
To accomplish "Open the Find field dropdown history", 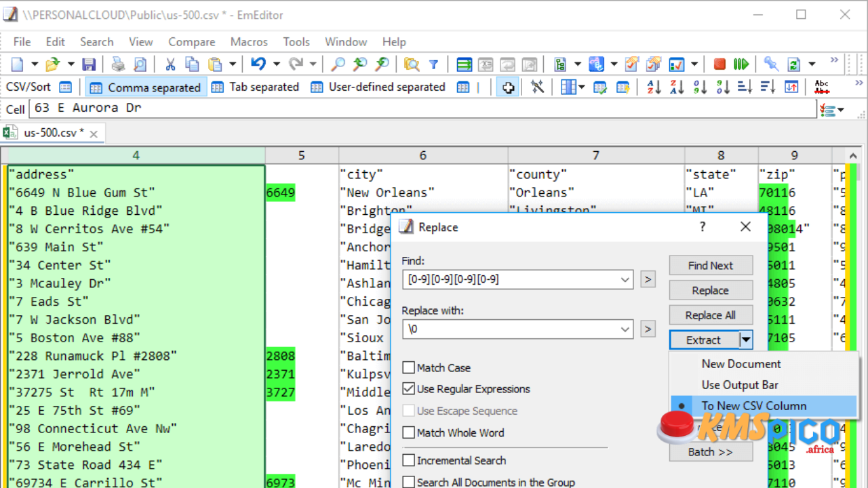I will pos(625,279).
